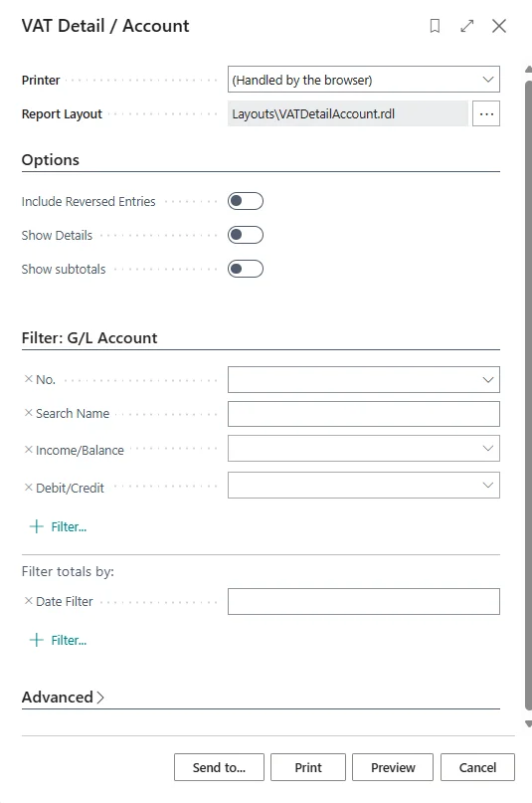This screenshot has width=532, height=803.
Task: Enable the Include Reversed Entries toggle
Action: tap(246, 201)
